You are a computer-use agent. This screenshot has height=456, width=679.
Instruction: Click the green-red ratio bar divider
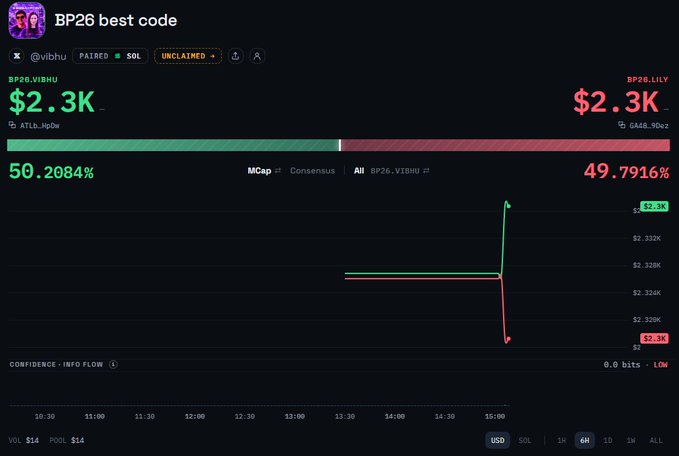(x=340, y=145)
